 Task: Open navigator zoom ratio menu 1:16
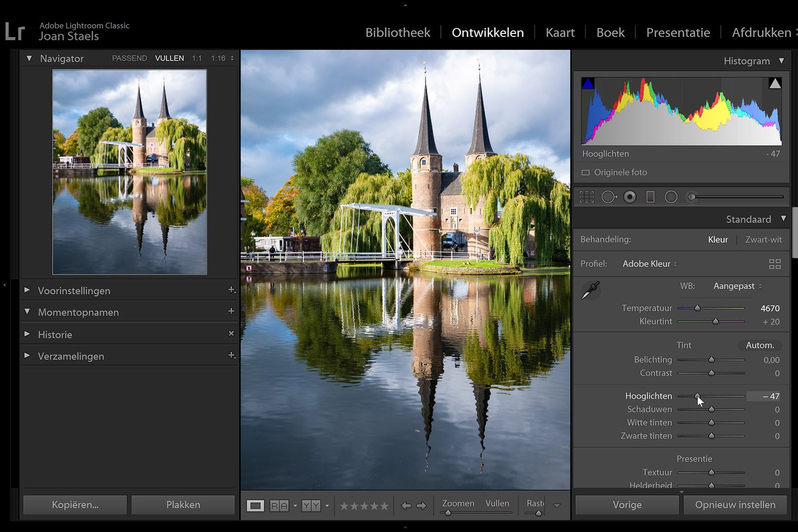coord(223,58)
